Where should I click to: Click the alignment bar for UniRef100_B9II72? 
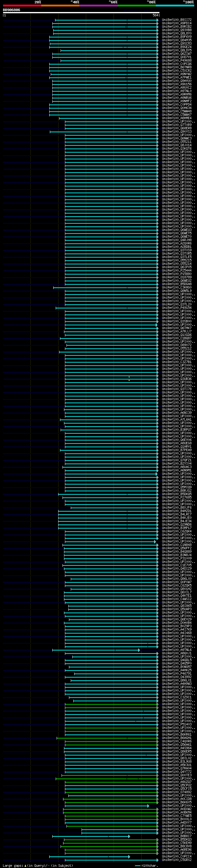[x=107, y=20]
